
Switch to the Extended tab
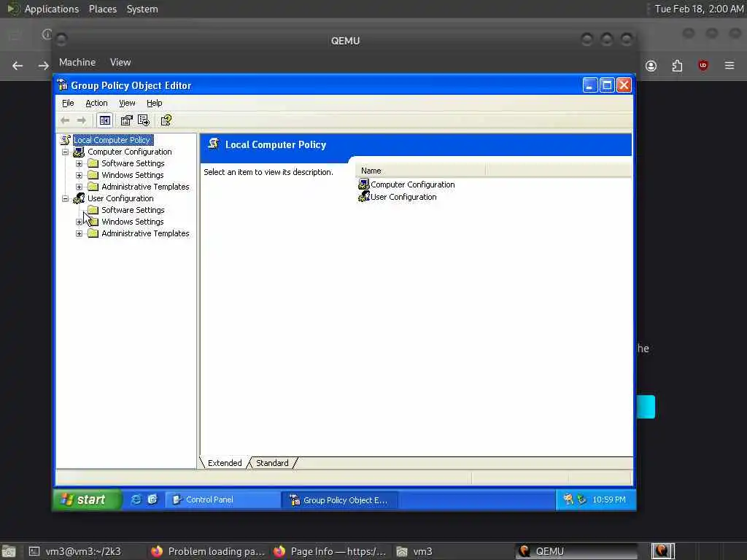tap(225, 463)
